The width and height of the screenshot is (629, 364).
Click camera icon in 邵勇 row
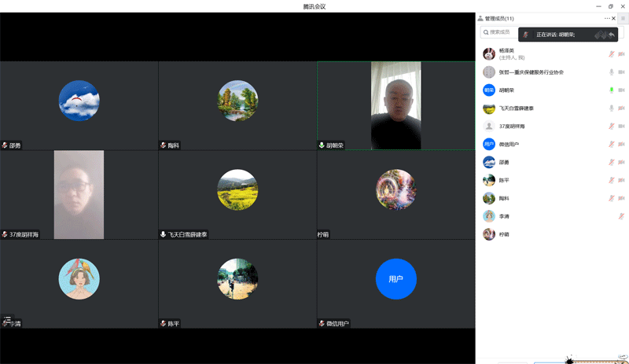(x=621, y=162)
